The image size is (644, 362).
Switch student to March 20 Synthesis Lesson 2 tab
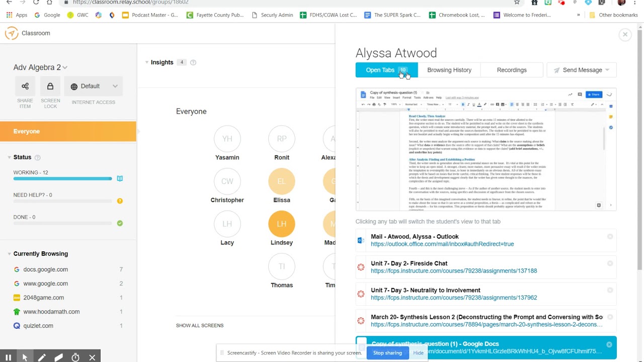click(486, 321)
